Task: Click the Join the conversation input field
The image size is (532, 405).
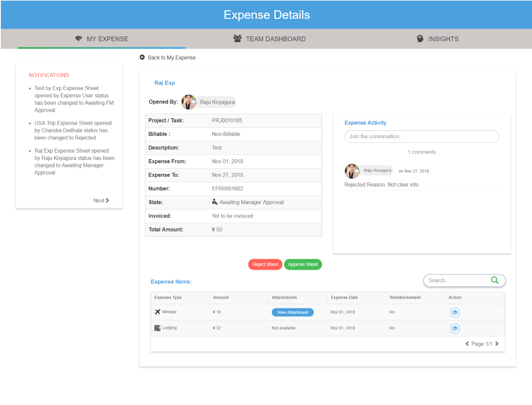Action: coord(422,137)
